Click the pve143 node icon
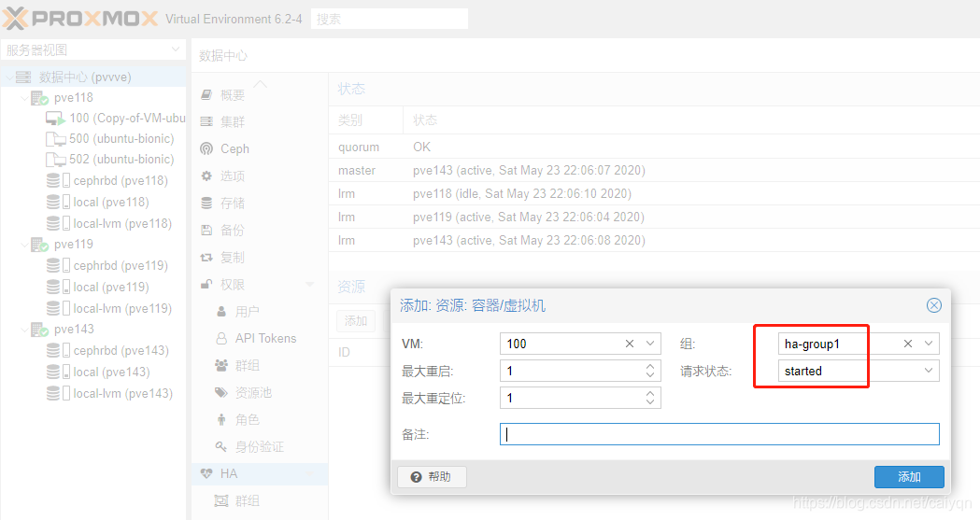The width and height of the screenshot is (980, 520). pyautogui.click(x=39, y=330)
